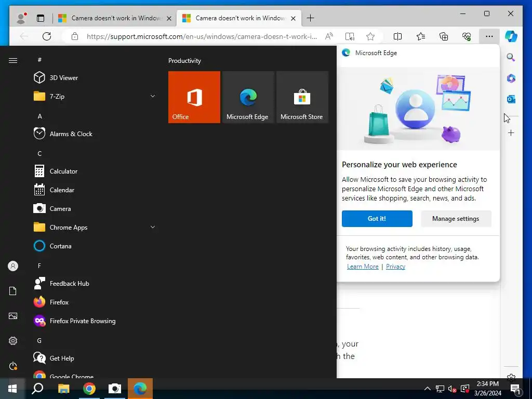Open Documents from the Start sidebar
532x399 pixels.
click(x=13, y=291)
